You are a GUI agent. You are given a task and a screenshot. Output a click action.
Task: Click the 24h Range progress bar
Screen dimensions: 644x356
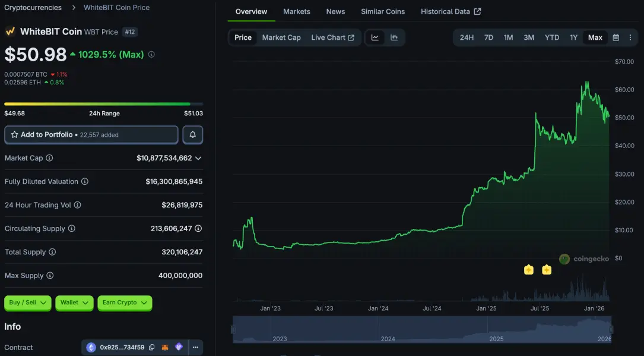pos(103,104)
